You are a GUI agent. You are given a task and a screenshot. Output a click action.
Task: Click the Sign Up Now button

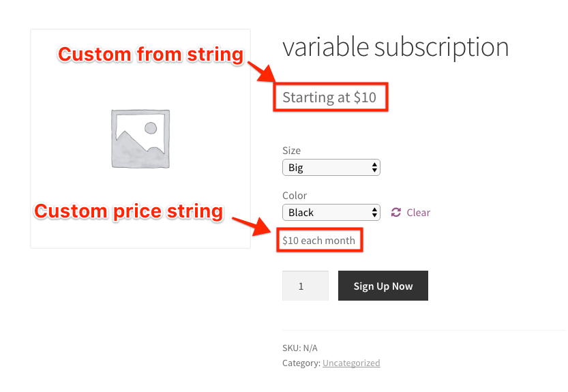pyautogui.click(x=383, y=286)
